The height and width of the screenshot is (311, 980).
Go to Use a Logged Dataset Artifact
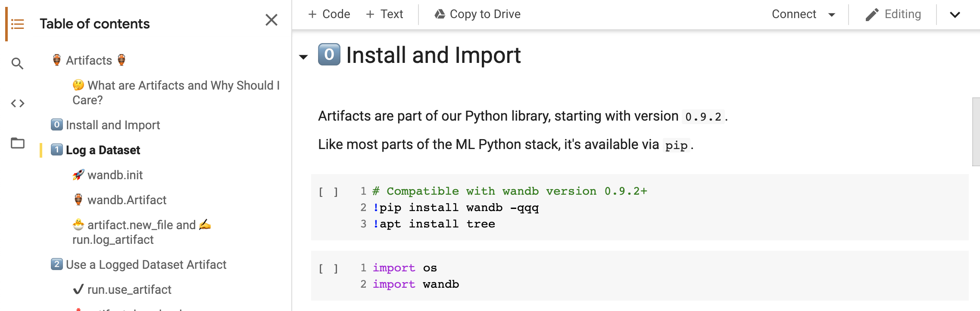click(x=138, y=264)
